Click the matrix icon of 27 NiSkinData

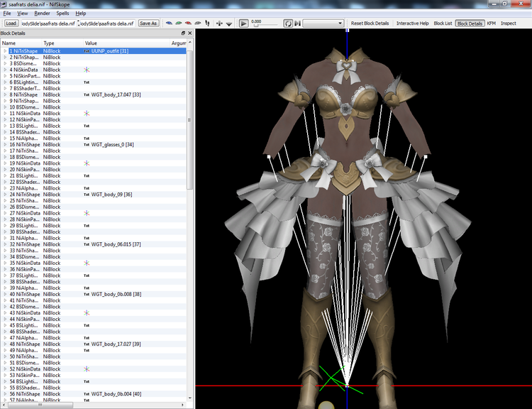click(x=87, y=213)
